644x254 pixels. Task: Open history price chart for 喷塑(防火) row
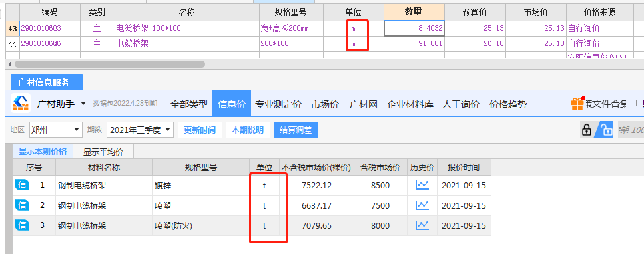coord(422,226)
